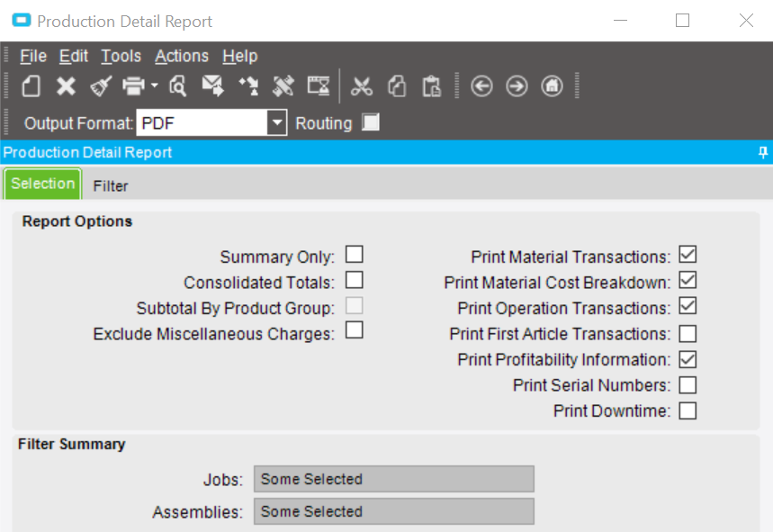Click the Filter Summary group heading

pos(72,445)
